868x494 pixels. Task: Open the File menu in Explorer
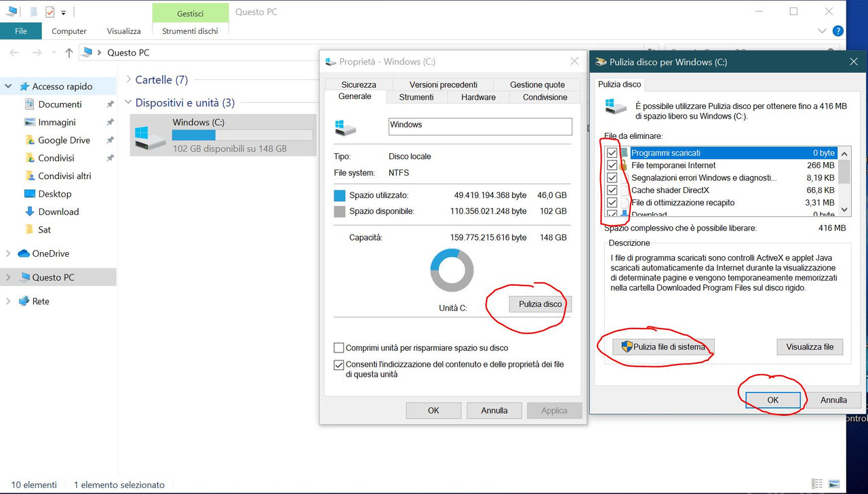[x=21, y=30]
